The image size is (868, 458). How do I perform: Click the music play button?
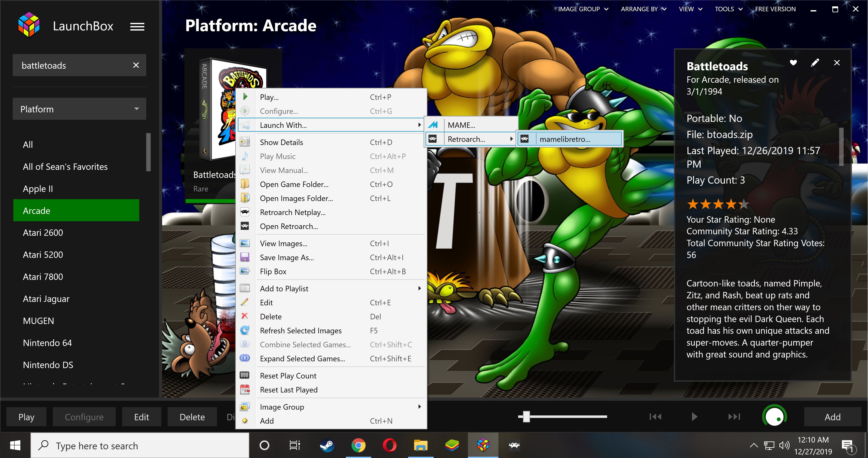click(694, 417)
